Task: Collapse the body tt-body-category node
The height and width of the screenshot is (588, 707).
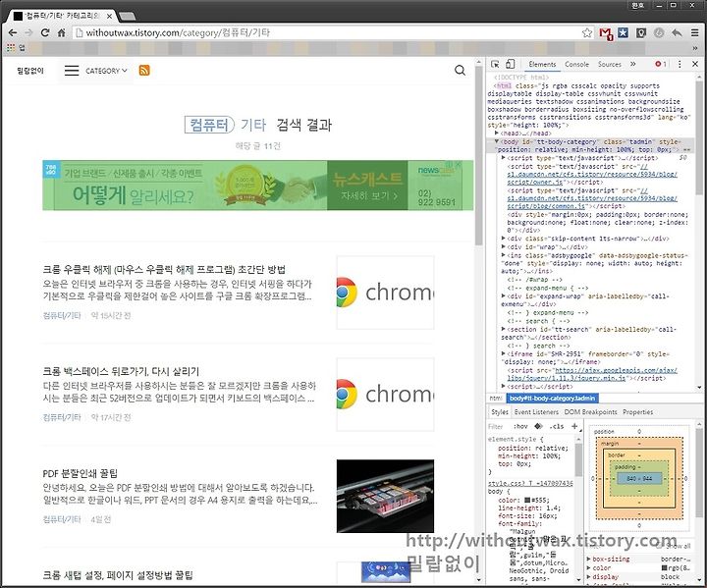Action: click(497, 141)
